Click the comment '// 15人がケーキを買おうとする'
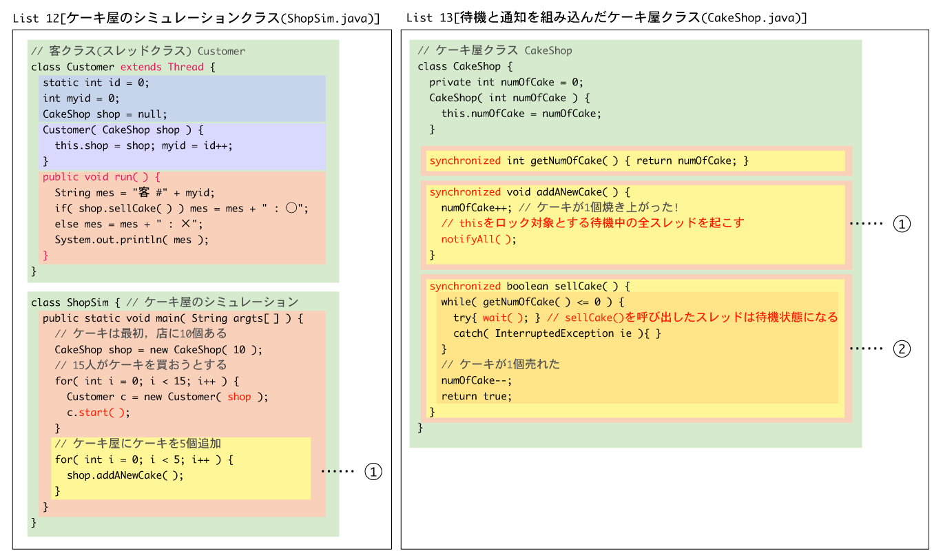This screenshot has width=943, height=560. click(141, 365)
